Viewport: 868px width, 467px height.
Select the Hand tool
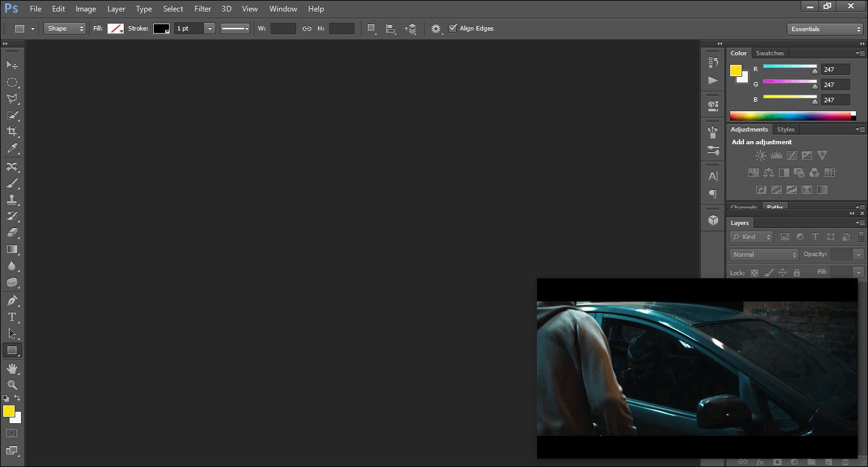[12, 368]
